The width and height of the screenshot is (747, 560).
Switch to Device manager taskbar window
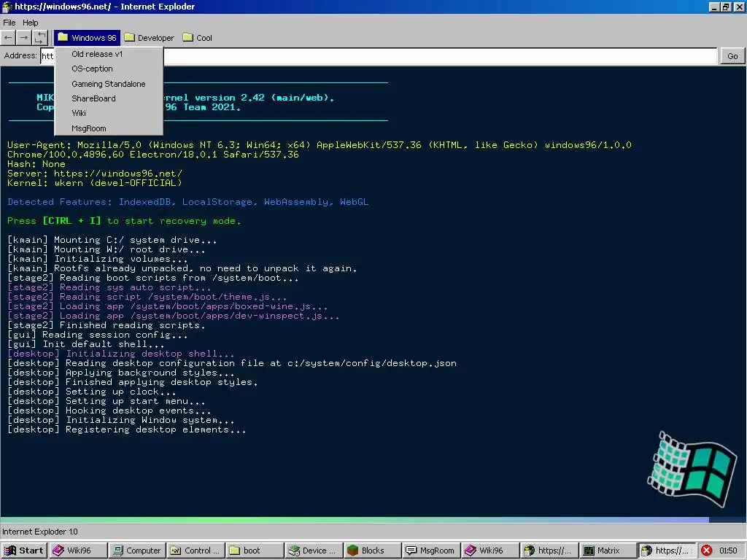[x=314, y=551]
